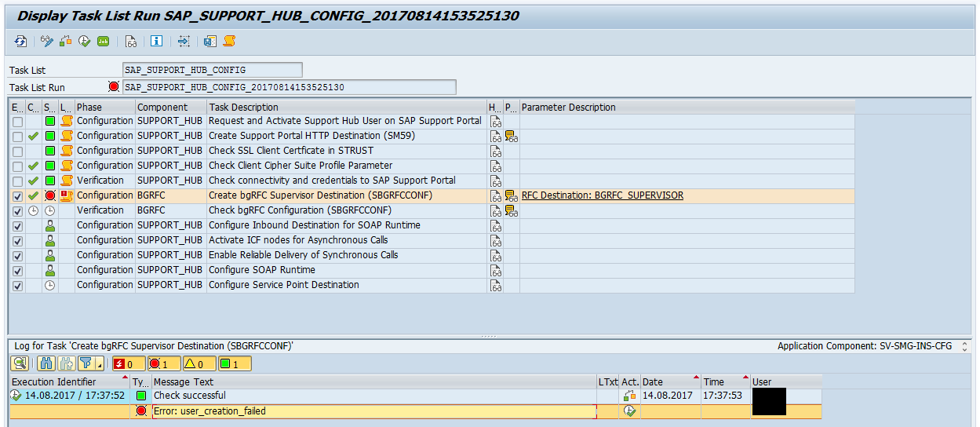Click the splitter grip between task list and log
Viewport: 980px width, 427px height.
(489, 337)
